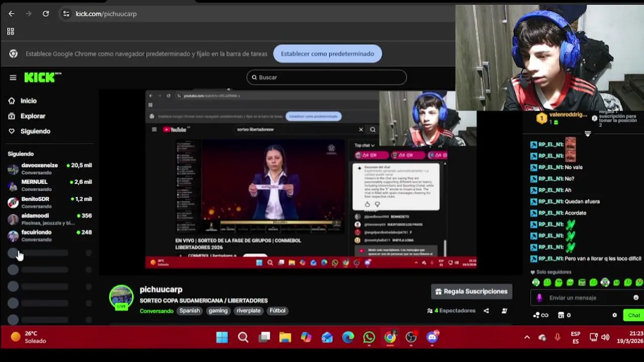Click the 4 Espectadores viewer count
Screen dimensions: 644x362
point(451,311)
